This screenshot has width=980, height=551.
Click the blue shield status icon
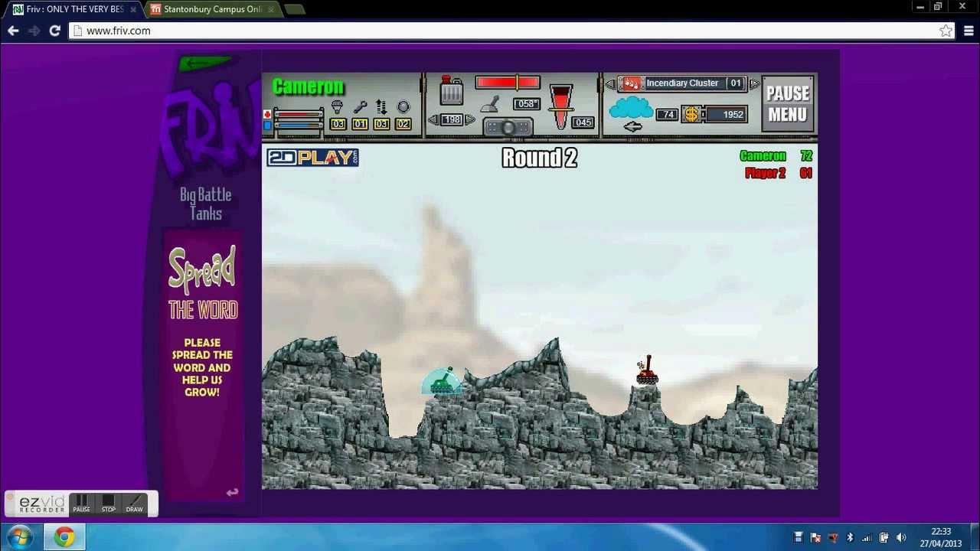point(267,126)
